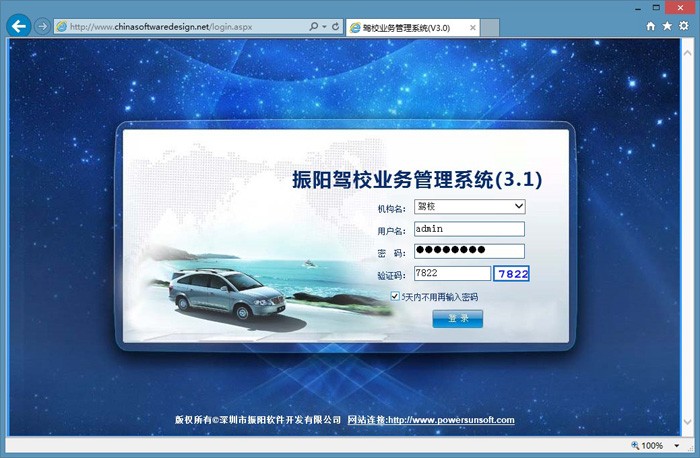Click the 用户名 field containing admin

[469, 229]
